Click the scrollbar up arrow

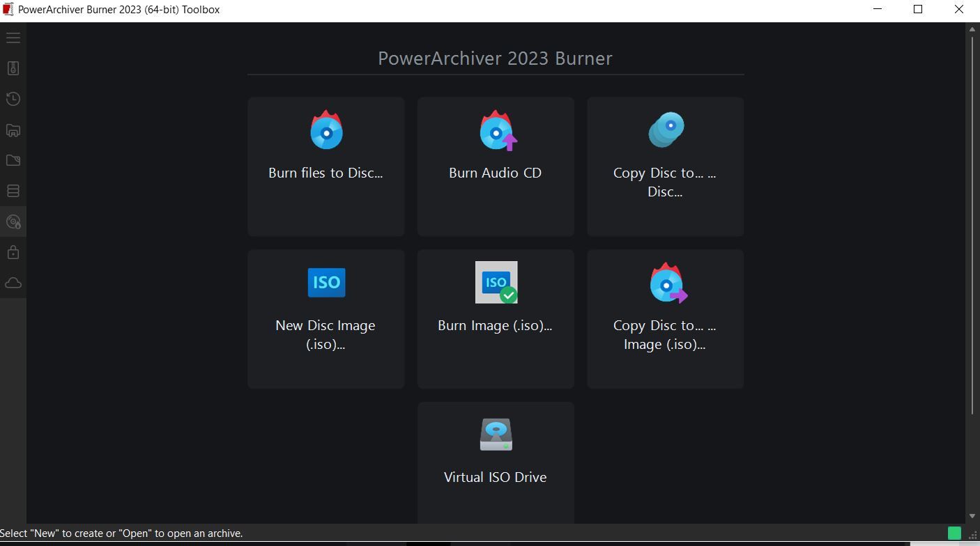coord(972,29)
